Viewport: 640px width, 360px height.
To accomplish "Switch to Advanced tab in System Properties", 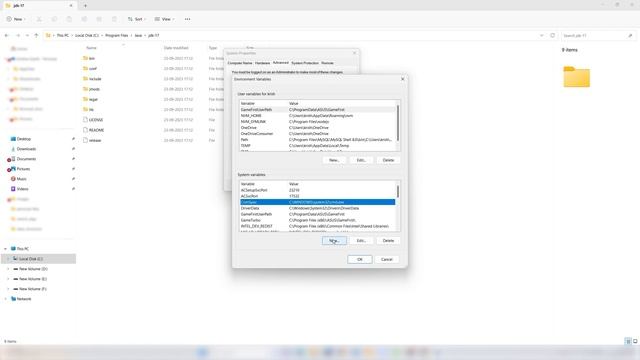I will (280, 63).
